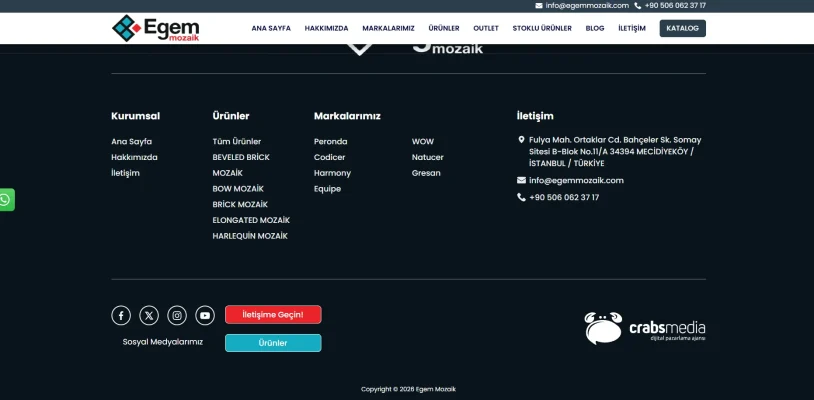Open OUTLET in the top menu
This screenshot has height=400, width=814.
486,29
